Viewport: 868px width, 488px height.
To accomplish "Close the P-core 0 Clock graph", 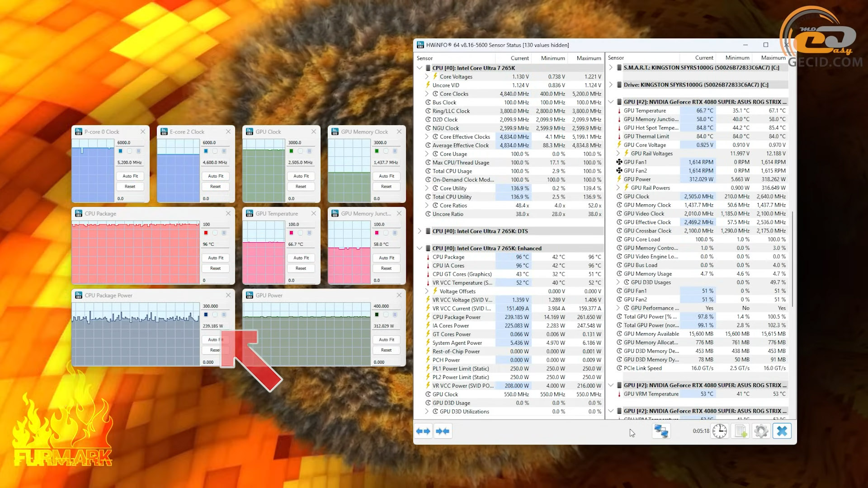I will 143,131.
